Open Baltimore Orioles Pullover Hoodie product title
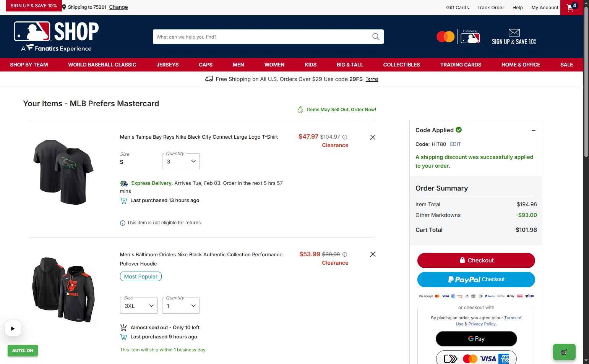 click(x=201, y=259)
